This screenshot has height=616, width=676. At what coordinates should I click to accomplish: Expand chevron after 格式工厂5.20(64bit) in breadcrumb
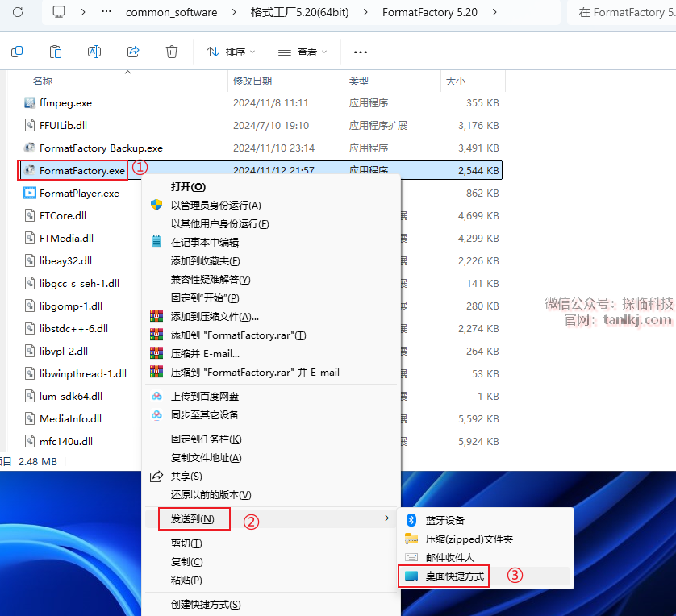[365, 12]
